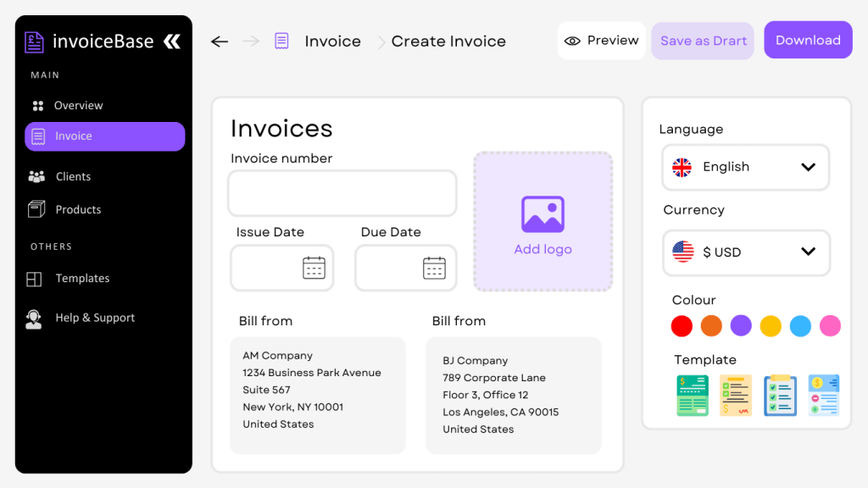Expand Currency list via chevron arrow

tap(808, 252)
